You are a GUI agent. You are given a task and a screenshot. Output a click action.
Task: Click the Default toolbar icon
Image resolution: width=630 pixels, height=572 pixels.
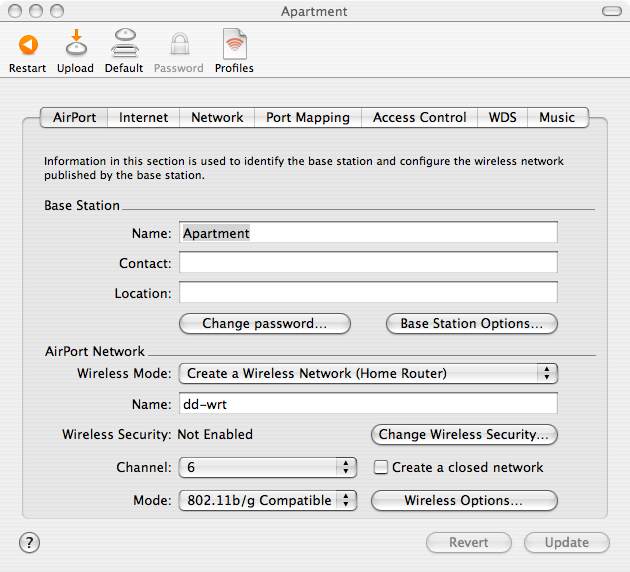(125, 43)
